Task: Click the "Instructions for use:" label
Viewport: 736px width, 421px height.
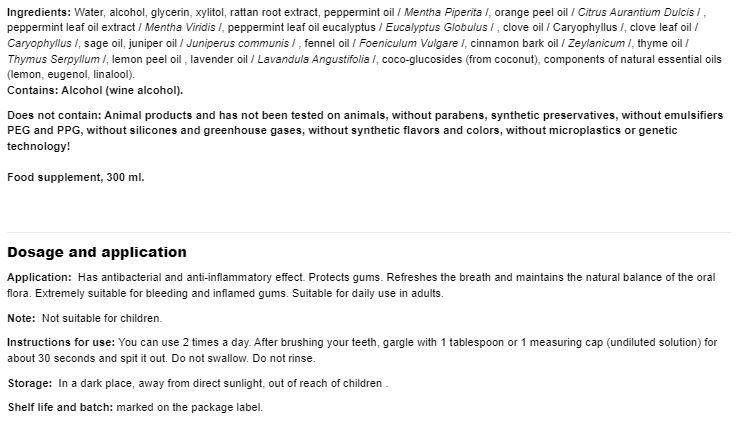Action: [x=56, y=342]
